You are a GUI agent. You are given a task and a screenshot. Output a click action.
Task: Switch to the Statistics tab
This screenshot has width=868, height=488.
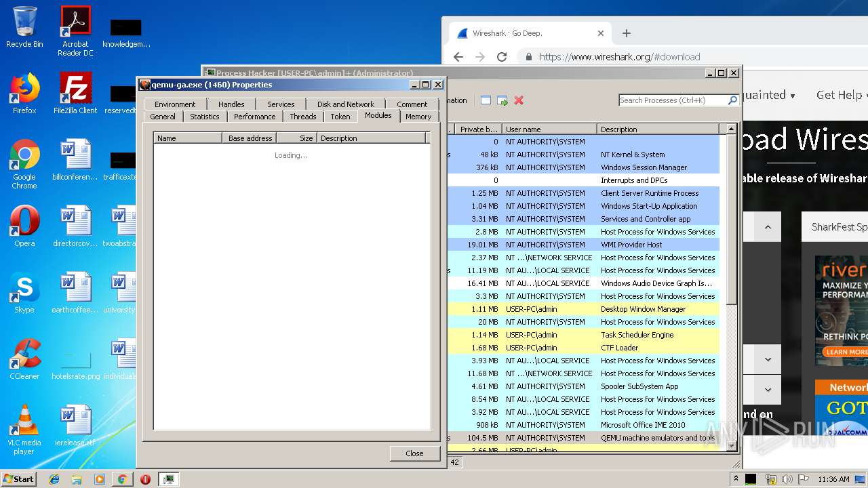pyautogui.click(x=205, y=117)
